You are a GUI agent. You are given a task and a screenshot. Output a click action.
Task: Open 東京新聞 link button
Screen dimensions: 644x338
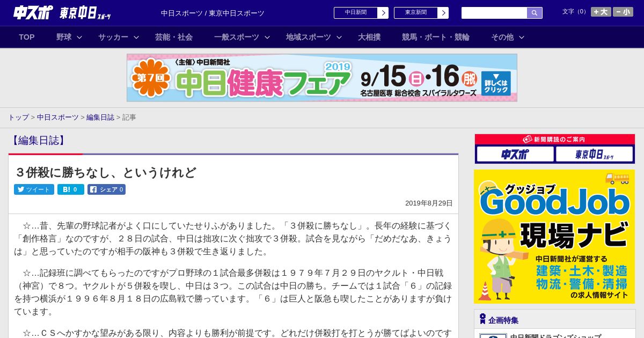click(x=415, y=13)
